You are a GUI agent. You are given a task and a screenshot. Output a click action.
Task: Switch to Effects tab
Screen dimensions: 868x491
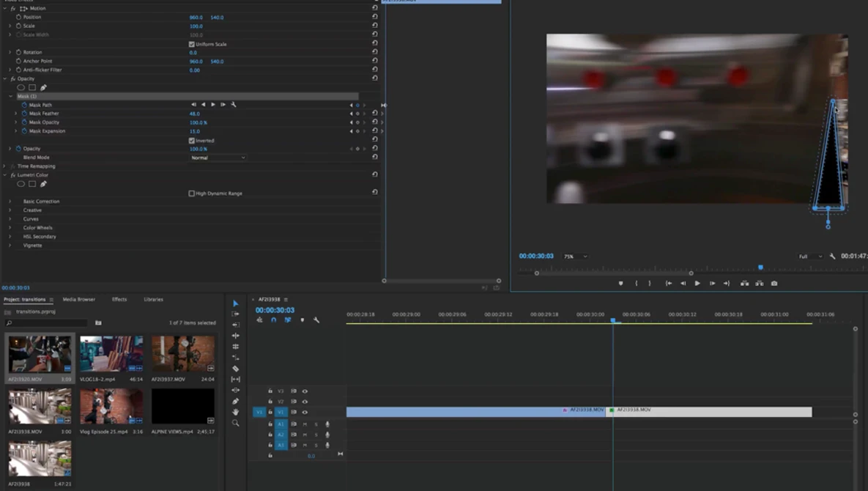coord(119,300)
